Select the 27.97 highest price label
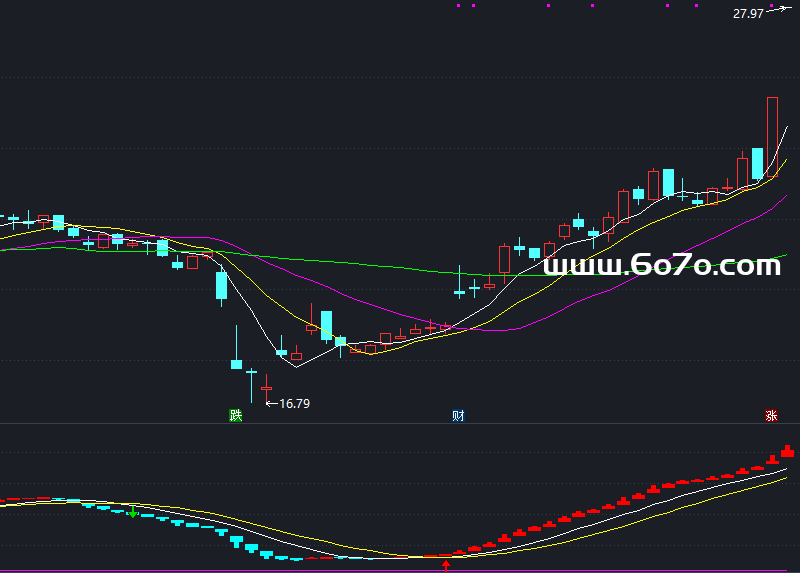800x573 pixels. tap(748, 13)
